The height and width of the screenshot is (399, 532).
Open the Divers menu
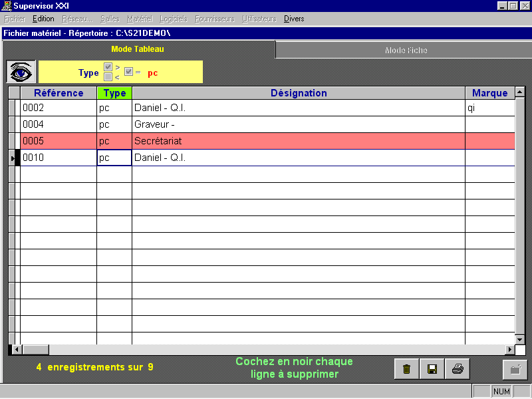coord(294,19)
